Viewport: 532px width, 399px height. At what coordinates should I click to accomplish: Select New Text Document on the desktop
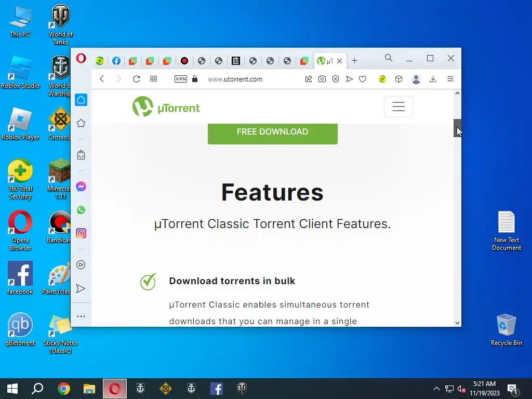[506, 231]
